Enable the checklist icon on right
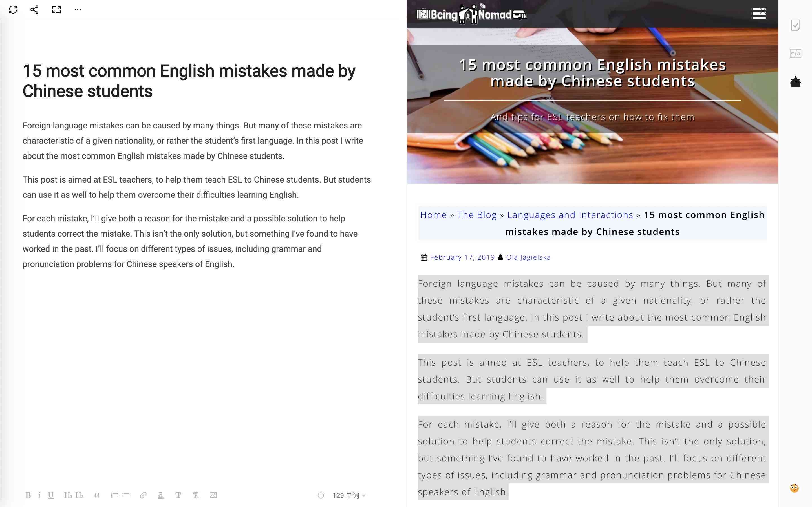812x507 pixels. [796, 25]
